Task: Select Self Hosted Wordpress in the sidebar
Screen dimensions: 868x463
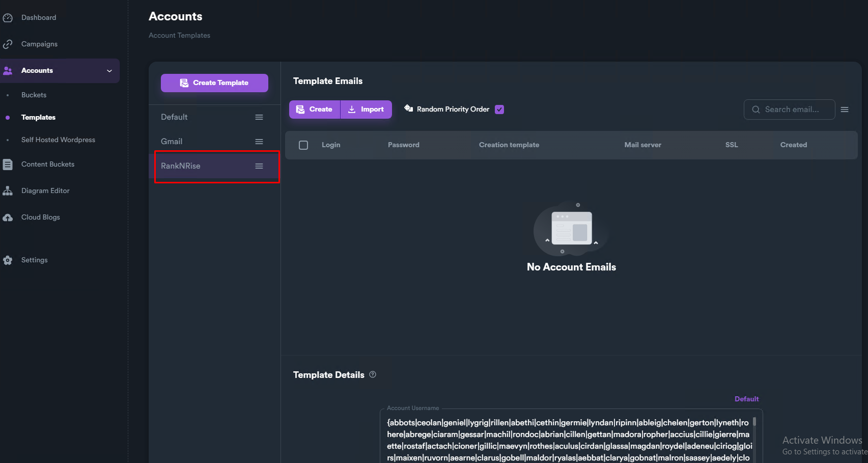Action: (x=58, y=140)
